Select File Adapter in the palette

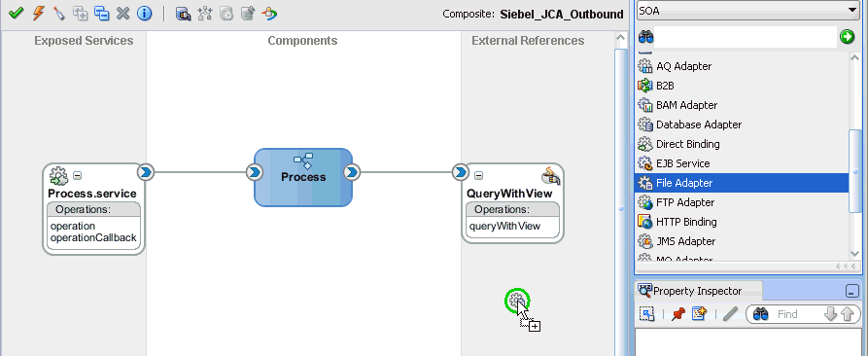pos(742,183)
